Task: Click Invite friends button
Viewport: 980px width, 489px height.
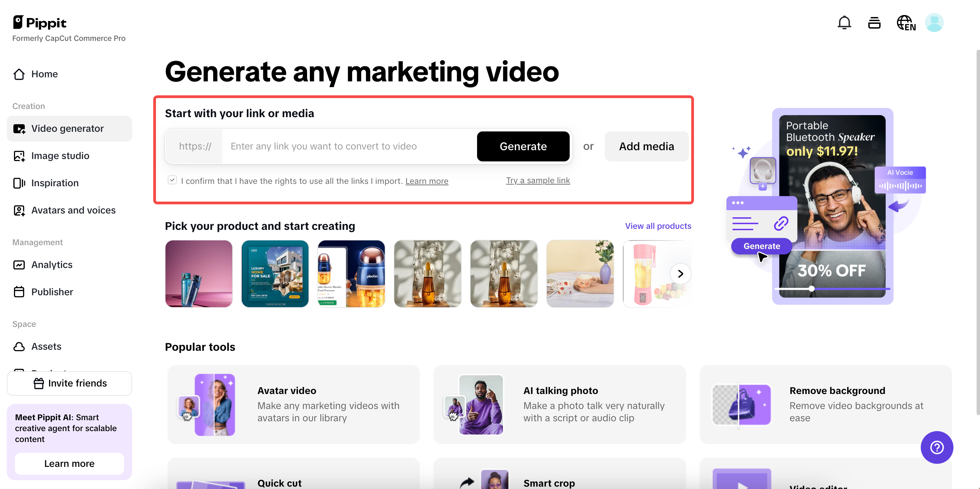Action: point(69,383)
